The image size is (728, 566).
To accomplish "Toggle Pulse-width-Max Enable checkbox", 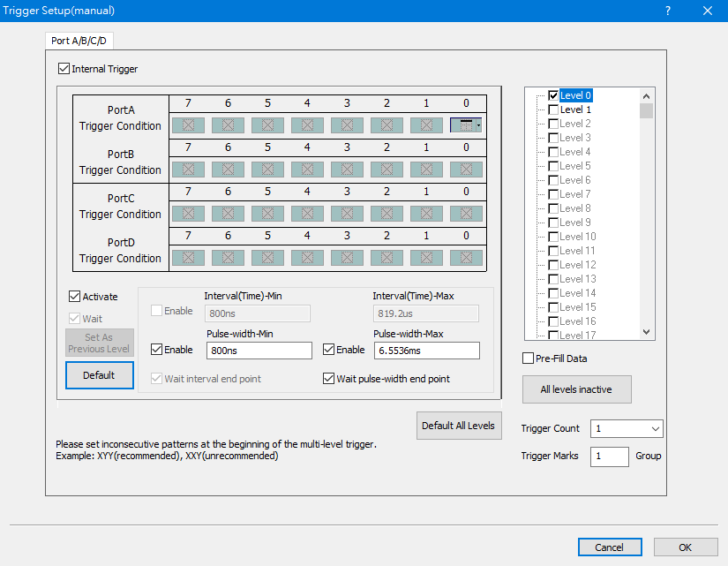I will (x=329, y=350).
